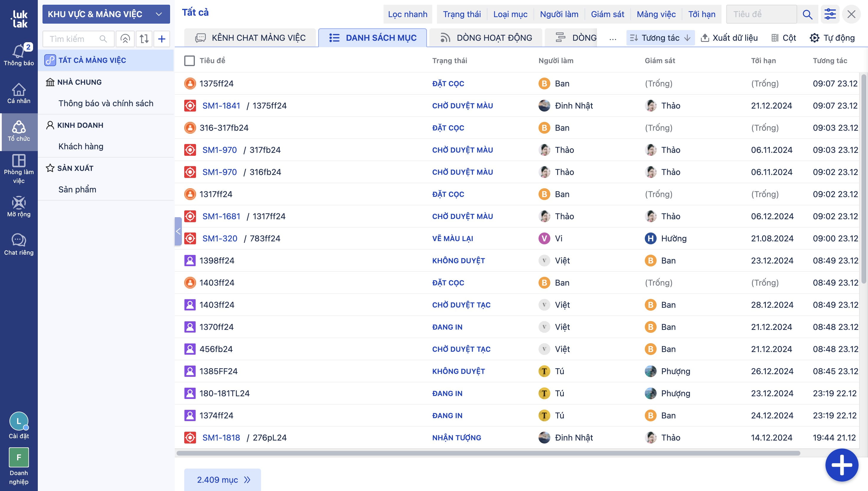The width and height of the screenshot is (868, 491).
Task: Click the horizontal scrollbar below the list
Action: [488, 453]
